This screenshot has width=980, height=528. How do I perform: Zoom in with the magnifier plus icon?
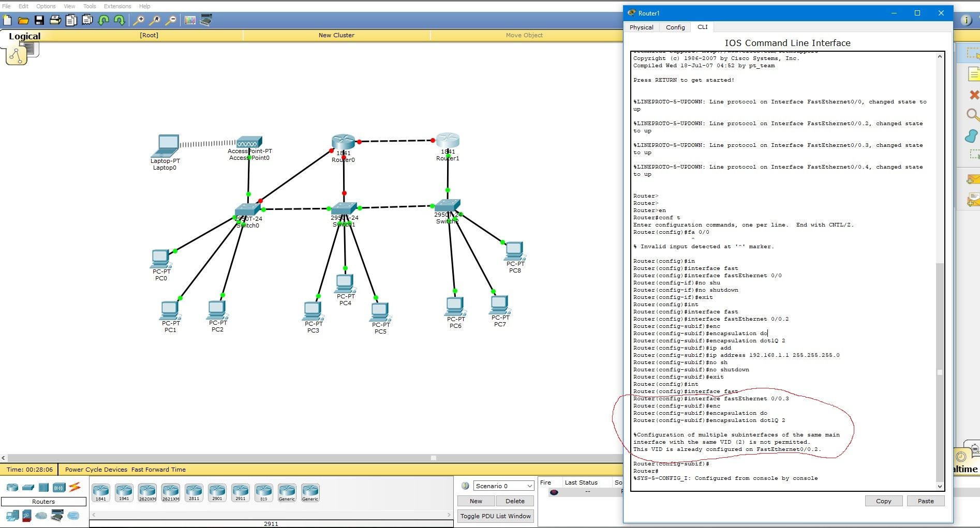139,20
